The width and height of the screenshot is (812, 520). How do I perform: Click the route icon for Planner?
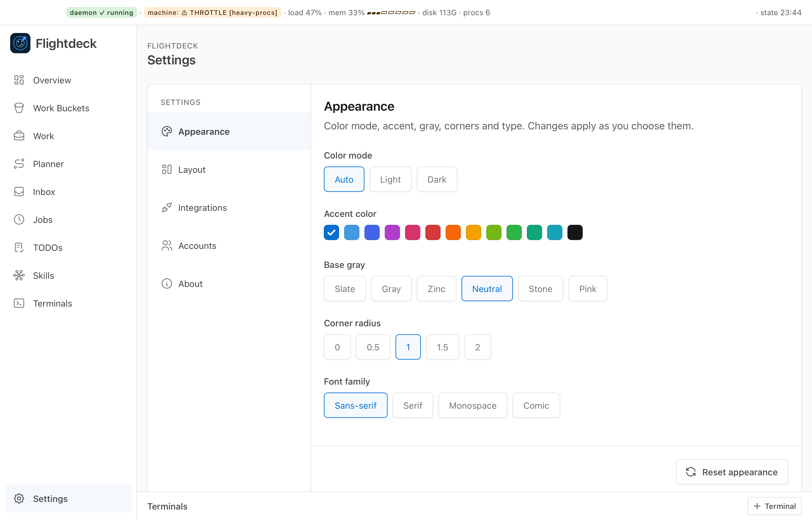click(x=19, y=164)
